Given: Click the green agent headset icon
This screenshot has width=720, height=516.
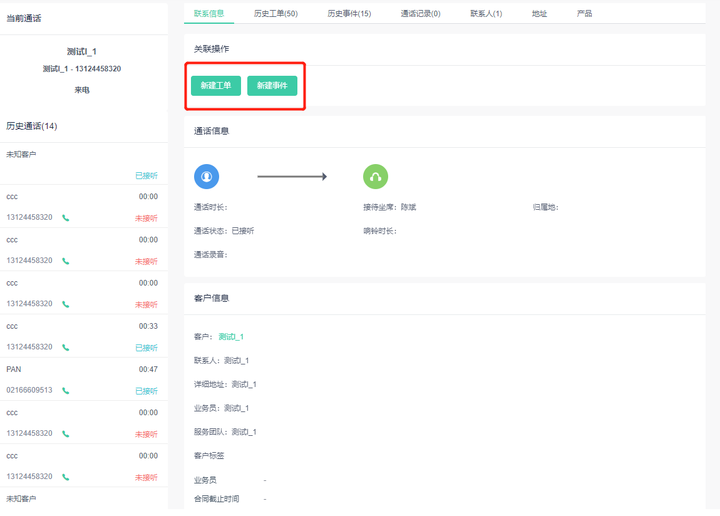Looking at the screenshot, I should [x=375, y=176].
